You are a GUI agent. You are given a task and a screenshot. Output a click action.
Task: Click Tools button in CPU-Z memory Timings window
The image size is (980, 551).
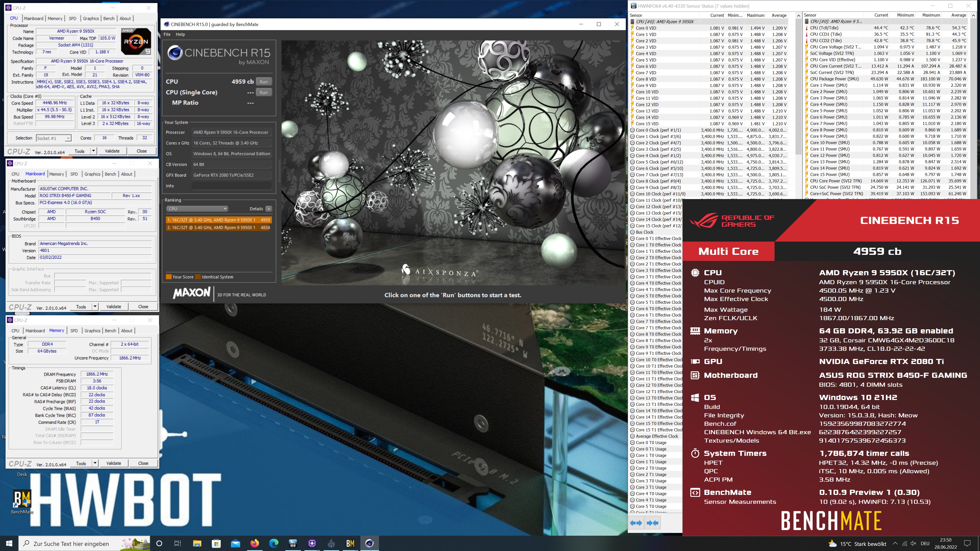(x=81, y=463)
